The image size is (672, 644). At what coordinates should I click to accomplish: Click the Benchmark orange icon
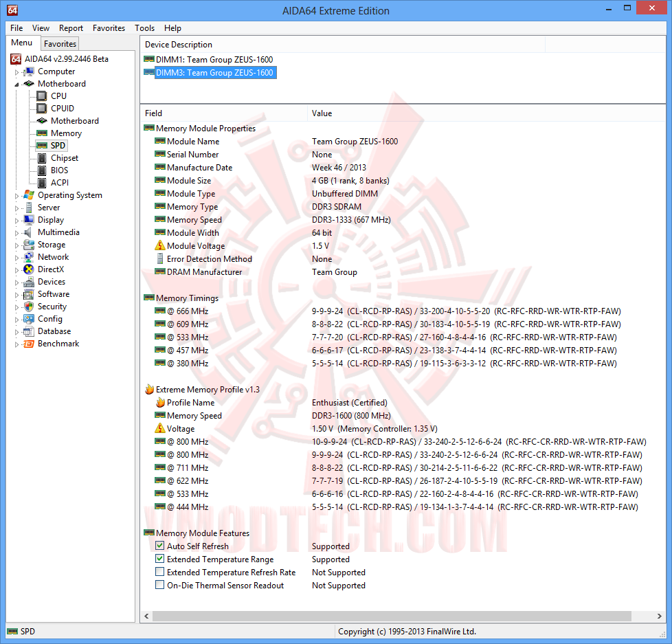[x=29, y=344]
